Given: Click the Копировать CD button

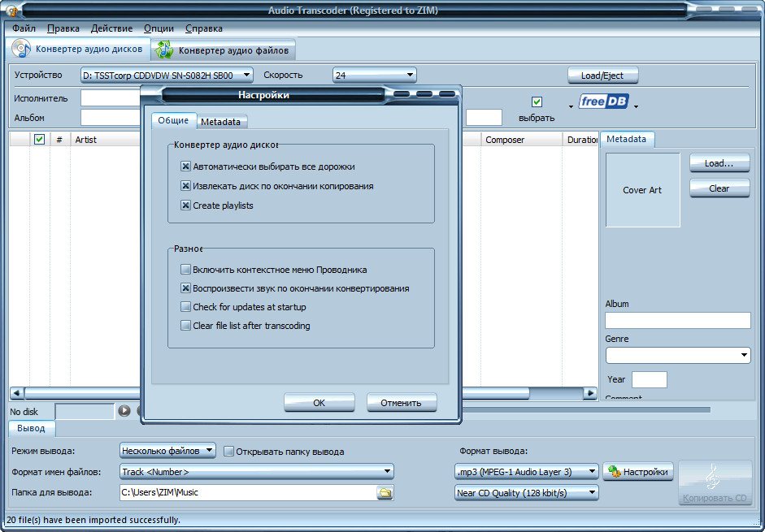Looking at the screenshot, I should [715, 482].
